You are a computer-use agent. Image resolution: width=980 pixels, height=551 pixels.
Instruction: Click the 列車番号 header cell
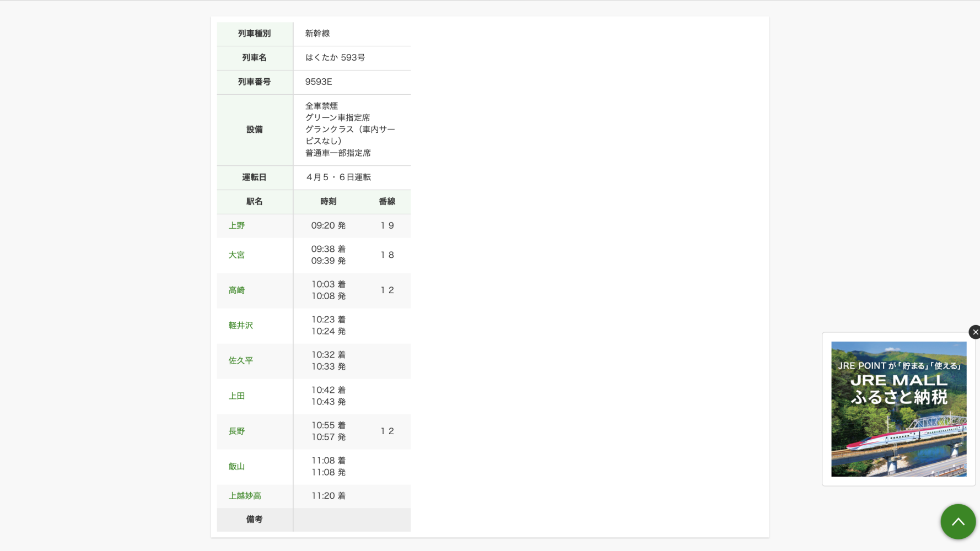(x=255, y=82)
